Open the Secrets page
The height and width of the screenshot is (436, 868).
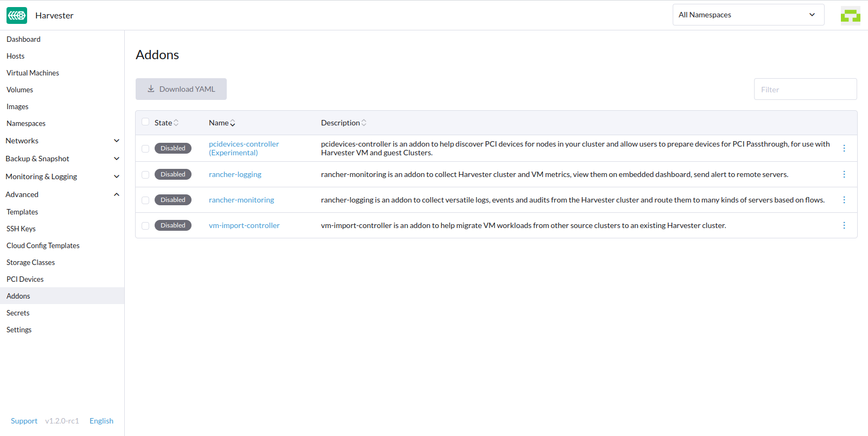pyautogui.click(x=18, y=313)
